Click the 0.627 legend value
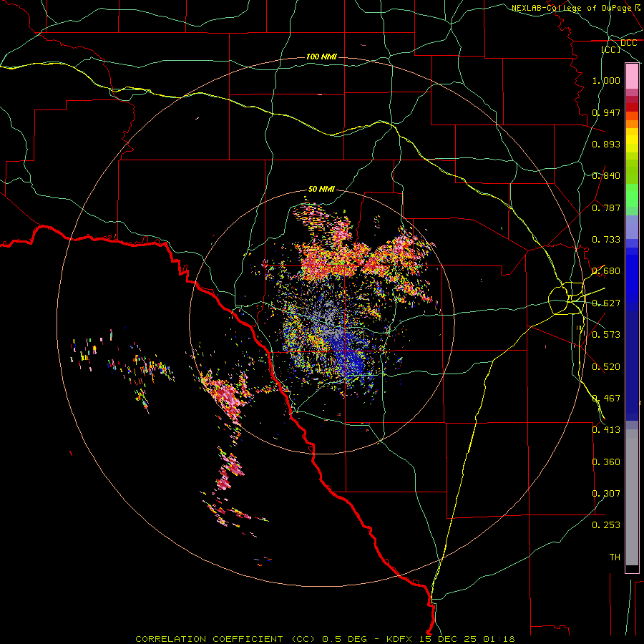 (x=606, y=303)
